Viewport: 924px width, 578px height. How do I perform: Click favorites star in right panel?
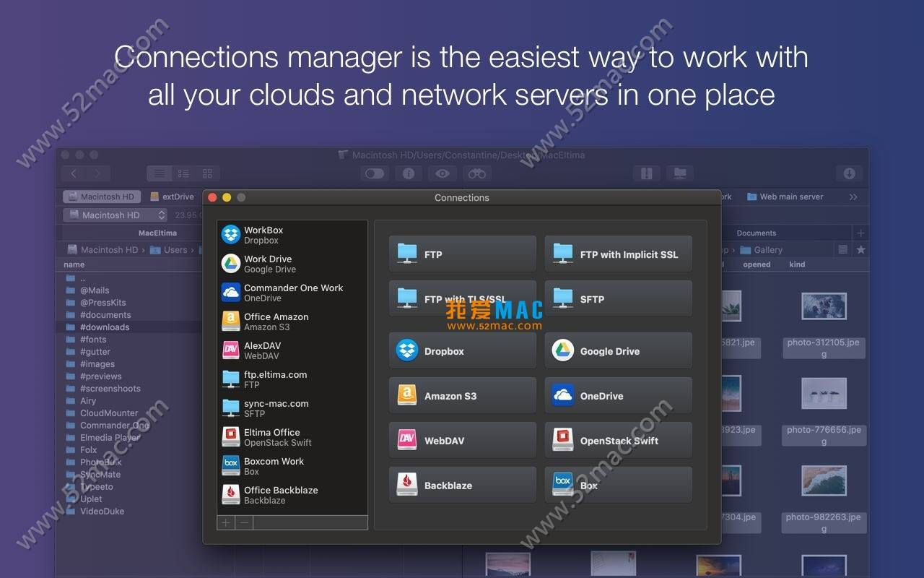click(x=860, y=250)
